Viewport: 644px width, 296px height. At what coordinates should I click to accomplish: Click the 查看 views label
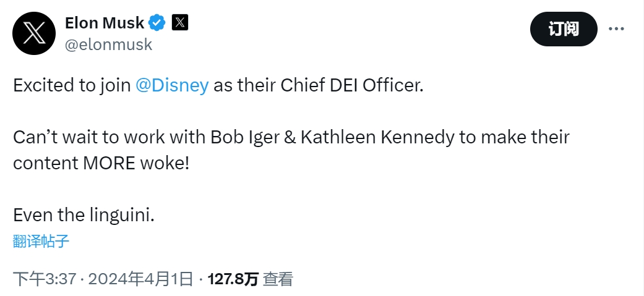pyautogui.click(x=278, y=279)
